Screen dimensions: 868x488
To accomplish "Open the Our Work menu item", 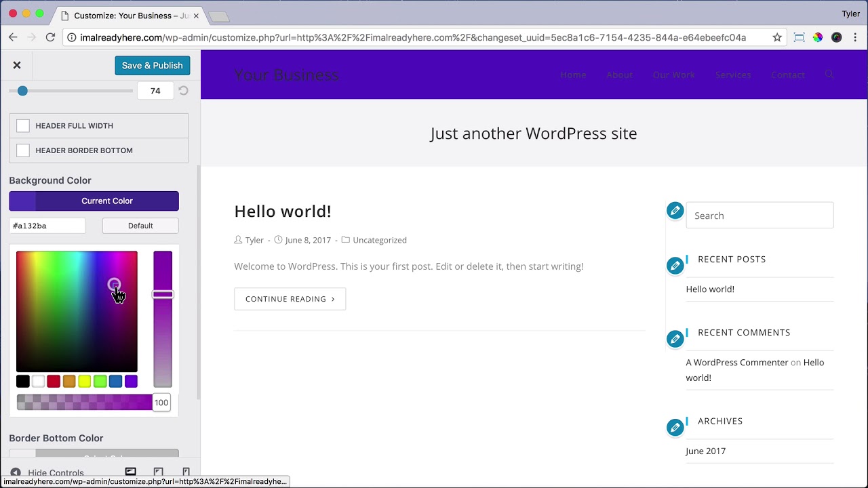I will 673,75.
